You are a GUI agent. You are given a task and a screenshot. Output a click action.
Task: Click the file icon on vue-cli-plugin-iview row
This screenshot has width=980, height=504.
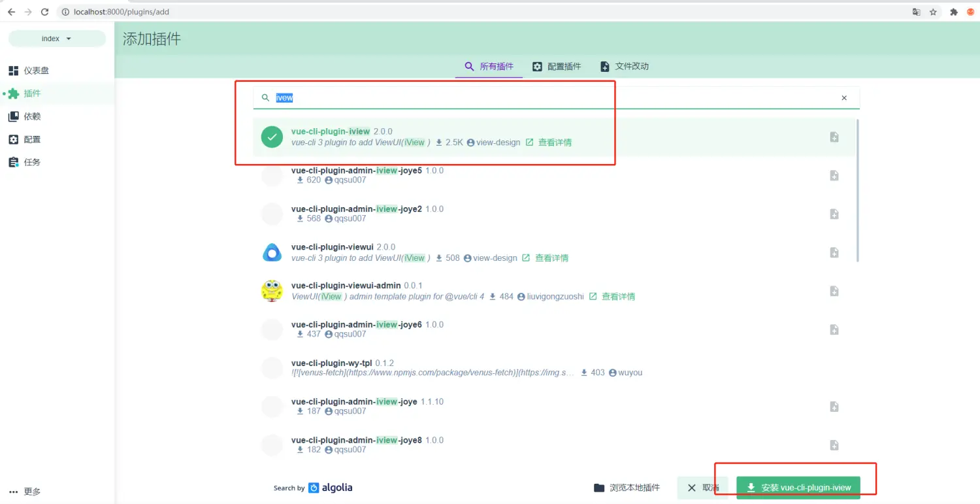click(x=834, y=137)
